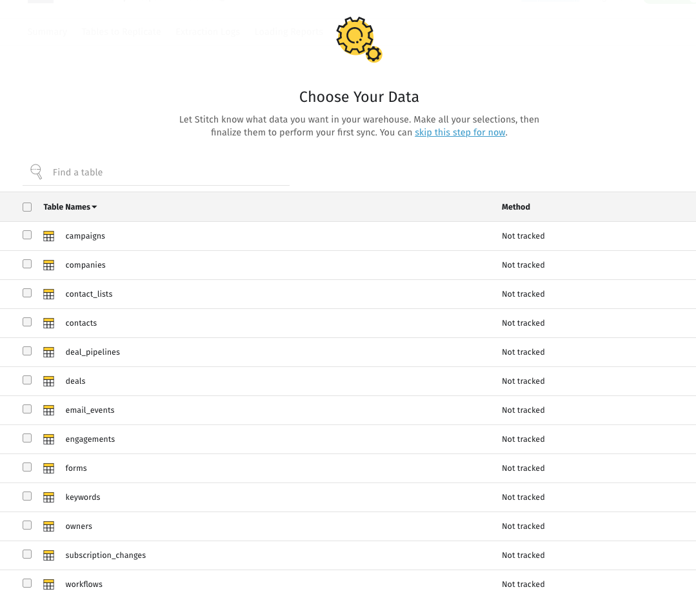Click the table icon beside email_events
Viewport: 696px width, 616px height.
(x=48, y=410)
